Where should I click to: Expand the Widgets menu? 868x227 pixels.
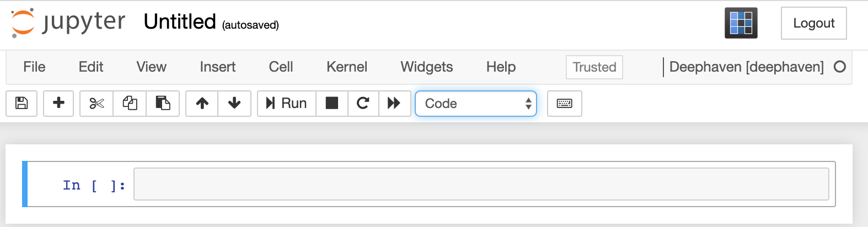[427, 67]
